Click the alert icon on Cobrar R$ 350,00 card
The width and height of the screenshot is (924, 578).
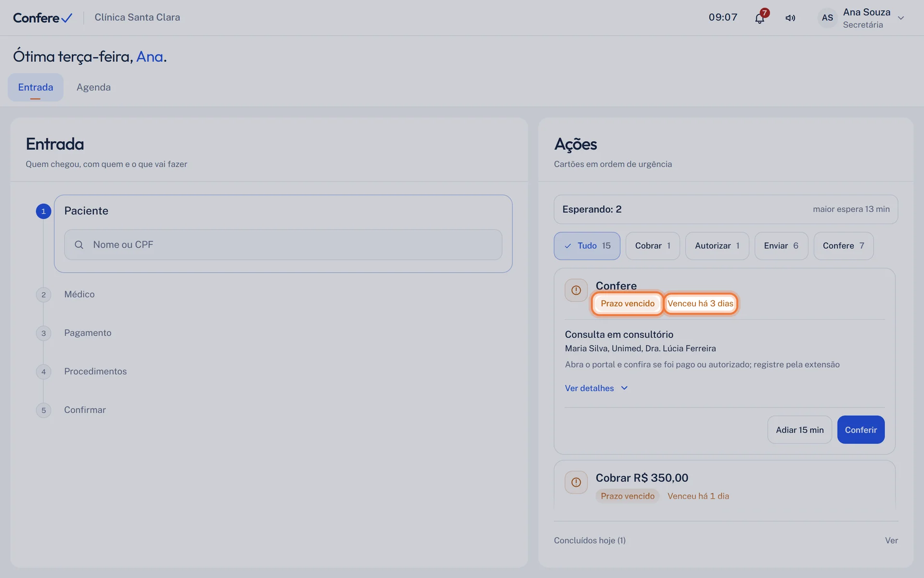coord(576,482)
